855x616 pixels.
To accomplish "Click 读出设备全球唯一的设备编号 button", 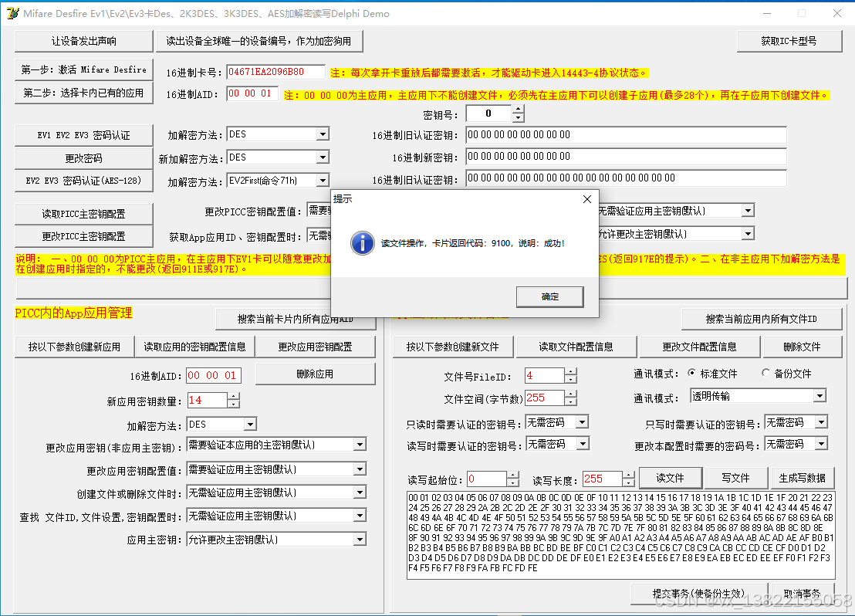I will tap(259, 41).
